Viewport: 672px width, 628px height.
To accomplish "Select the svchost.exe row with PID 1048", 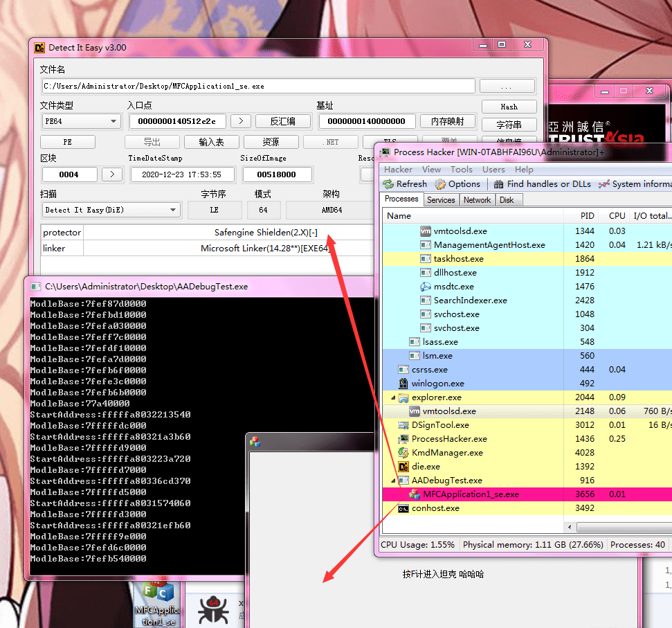I will (527, 314).
